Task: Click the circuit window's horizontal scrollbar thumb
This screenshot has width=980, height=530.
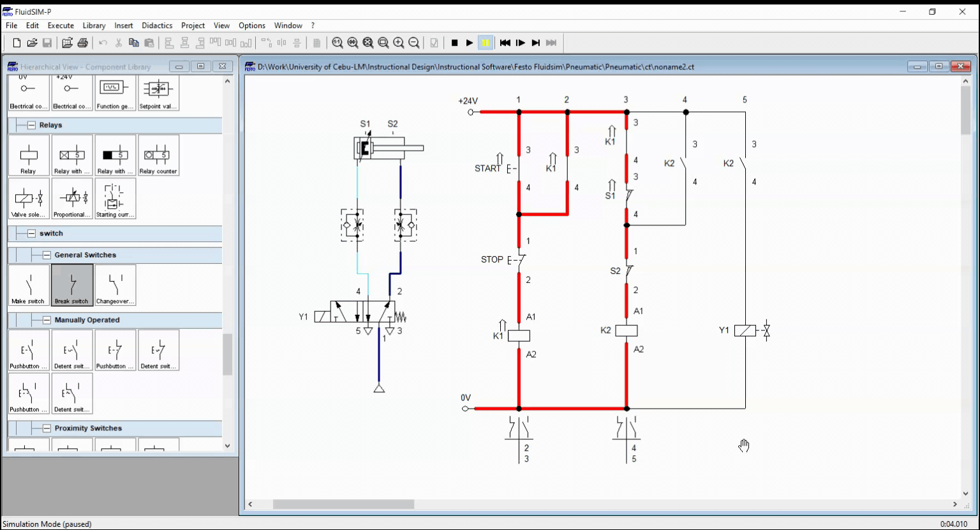Action: coord(344,504)
